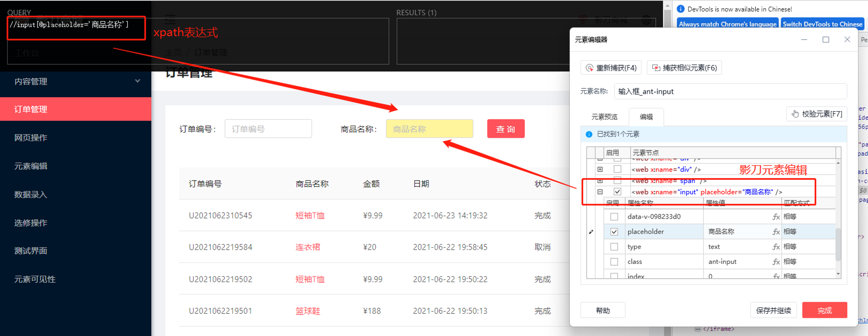Click the 完成 button in element editor
The height and width of the screenshot is (336, 868).
[x=825, y=310]
